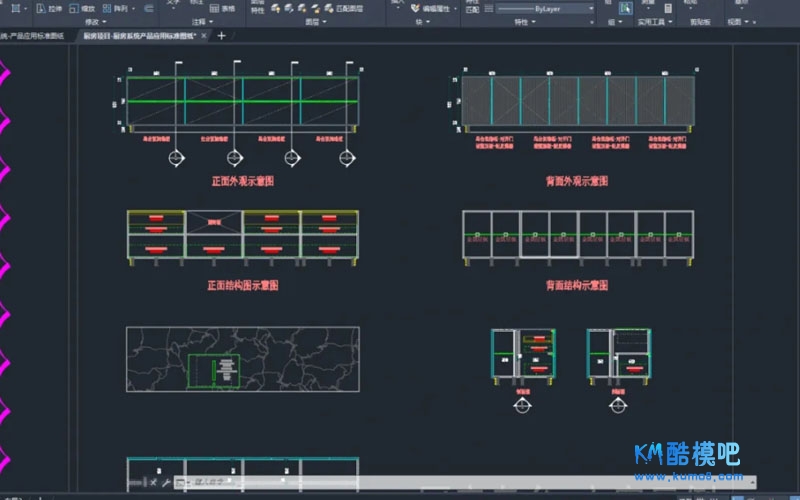Screen dimensions: 800x500
Task: Expand the Annotation (注释) panel
Action: (202, 21)
